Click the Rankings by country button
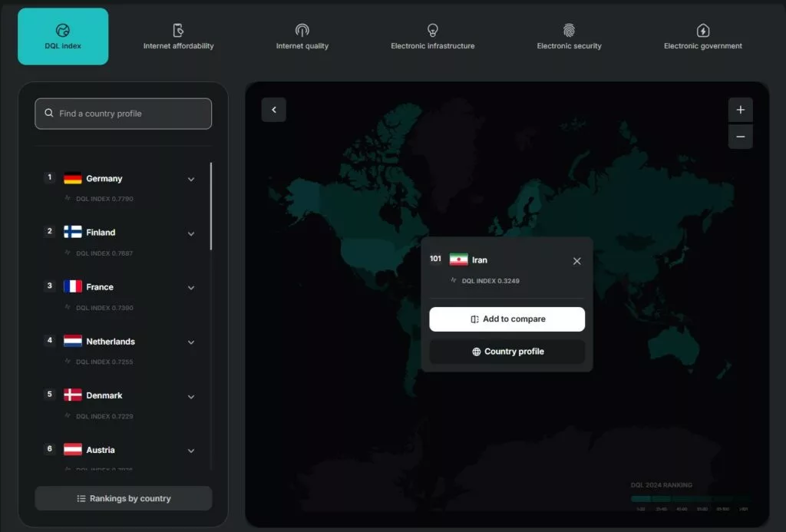 coord(124,498)
